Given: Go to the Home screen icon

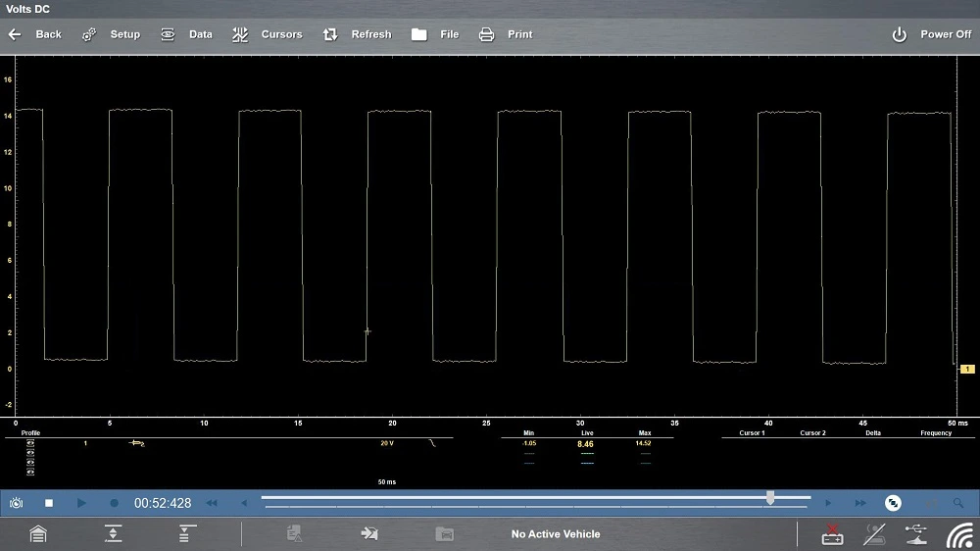Looking at the screenshot, I should click(x=37, y=534).
